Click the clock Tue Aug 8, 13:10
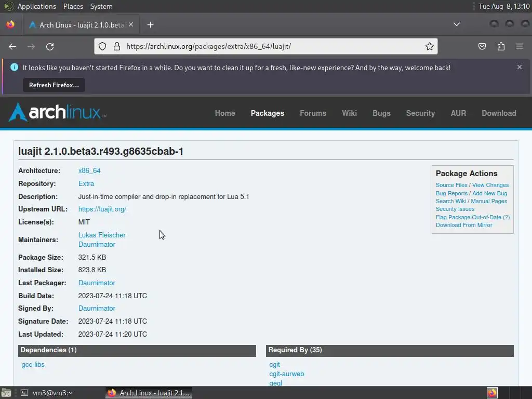This screenshot has height=399, width=532. point(504,6)
